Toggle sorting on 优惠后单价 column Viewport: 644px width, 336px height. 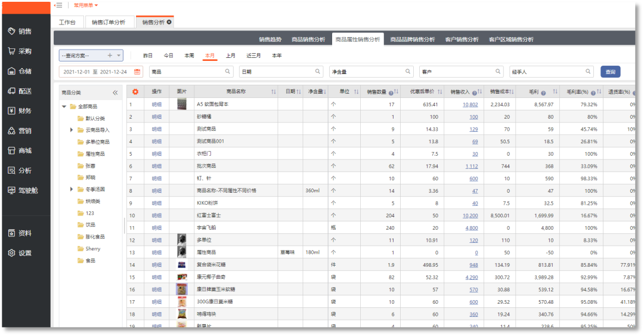click(439, 92)
